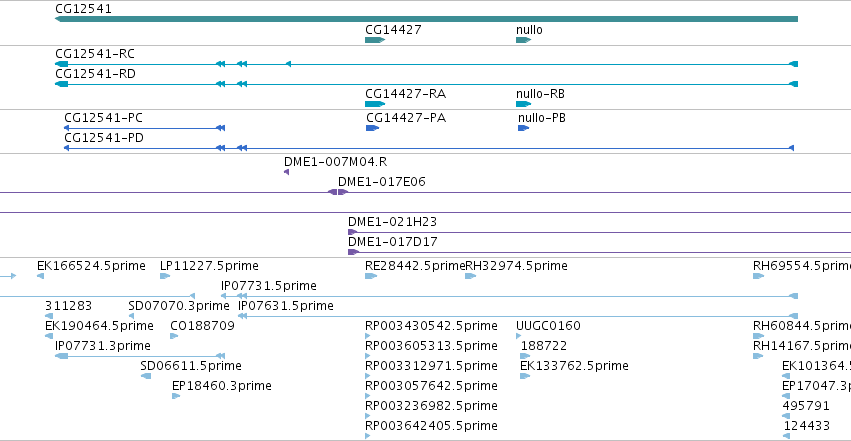Click the nullo-PB protein arrow
Image resolution: width=851 pixels, height=441 pixels.
coord(523,128)
